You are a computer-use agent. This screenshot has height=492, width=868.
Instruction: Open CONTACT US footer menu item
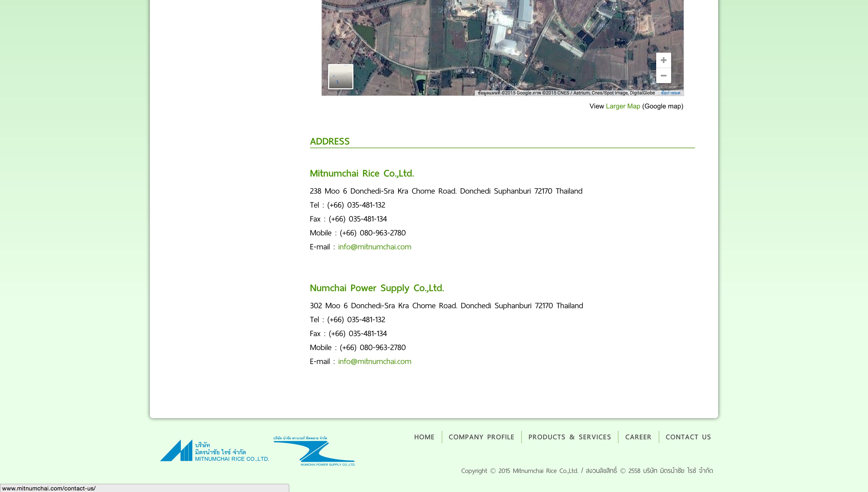[688, 437]
